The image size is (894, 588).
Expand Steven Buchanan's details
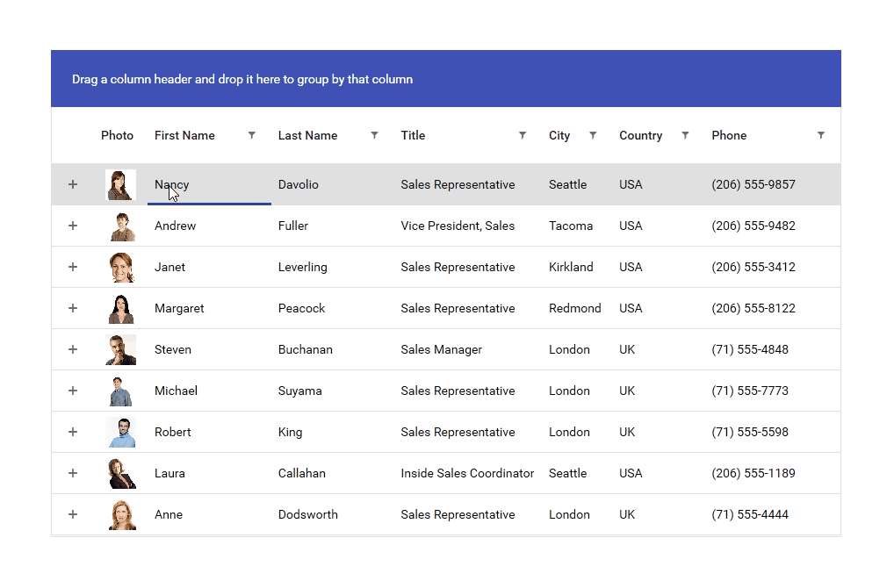[73, 348]
